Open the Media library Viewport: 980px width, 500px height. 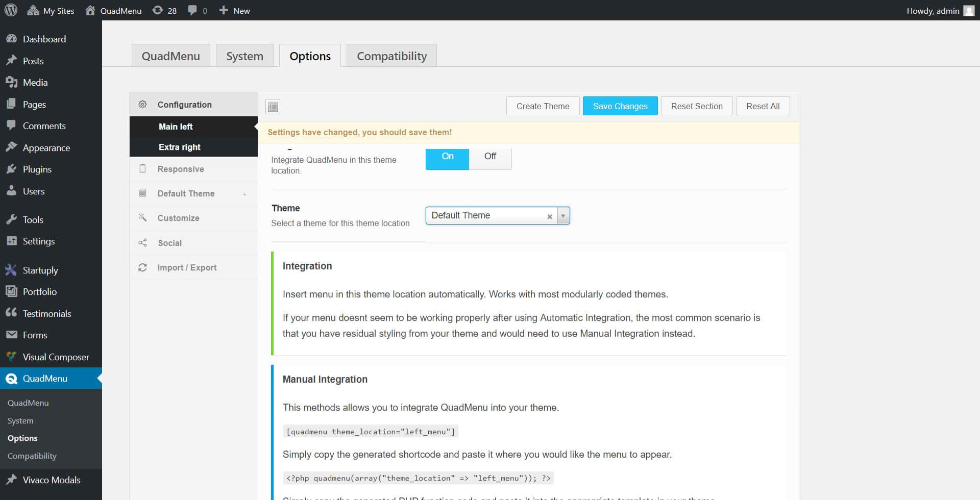(51, 82)
